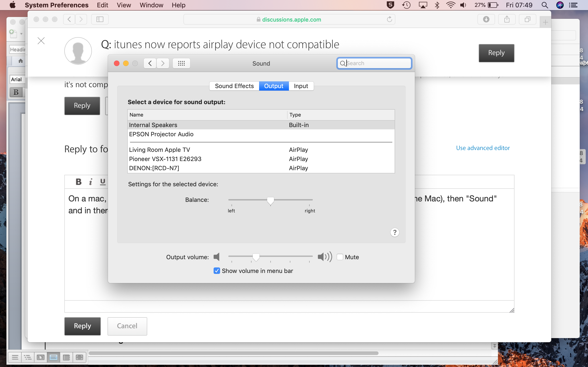Click the Safari sidebar toggle icon

point(100,19)
